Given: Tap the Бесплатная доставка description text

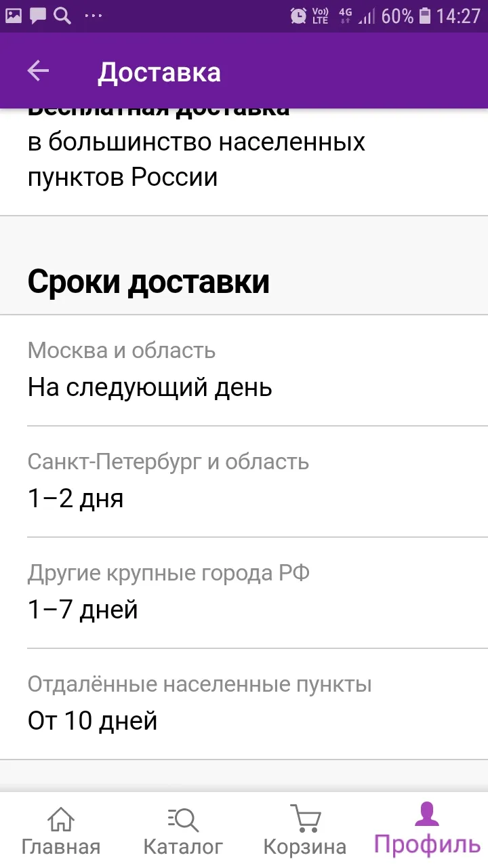Looking at the screenshot, I should [197, 159].
